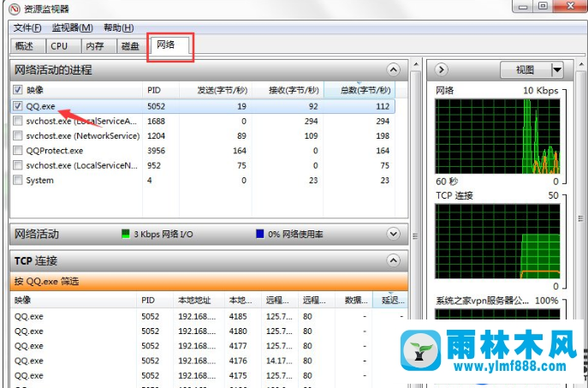Image resolution: width=588 pixels, height=388 pixels.
Task: Expand the 网络活动 section
Action: click(x=393, y=234)
